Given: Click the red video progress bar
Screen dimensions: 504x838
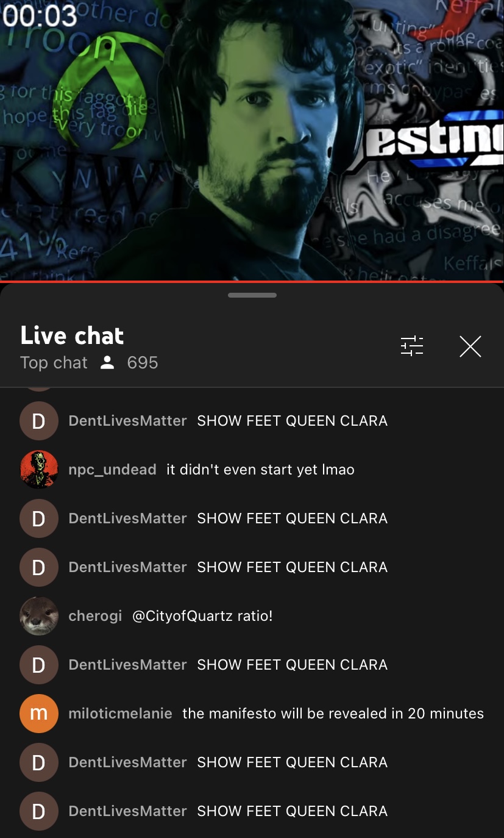Looking at the screenshot, I should [252, 281].
